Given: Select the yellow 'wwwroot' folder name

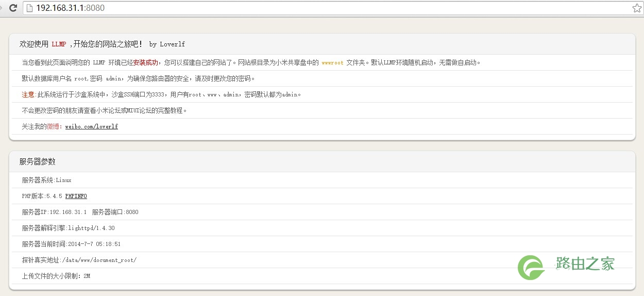Looking at the screenshot, I should [x=332, y=63].
